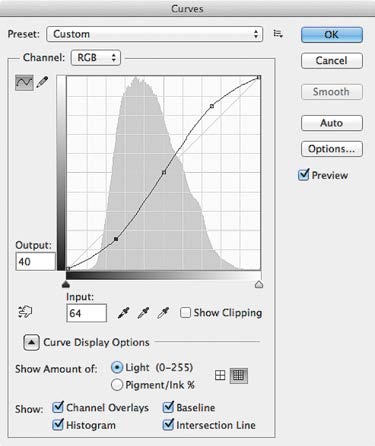Viewport: 375px width, 446px height.
Task: Switch to simple quarter-tone grid icon
Action: (220, 376)
